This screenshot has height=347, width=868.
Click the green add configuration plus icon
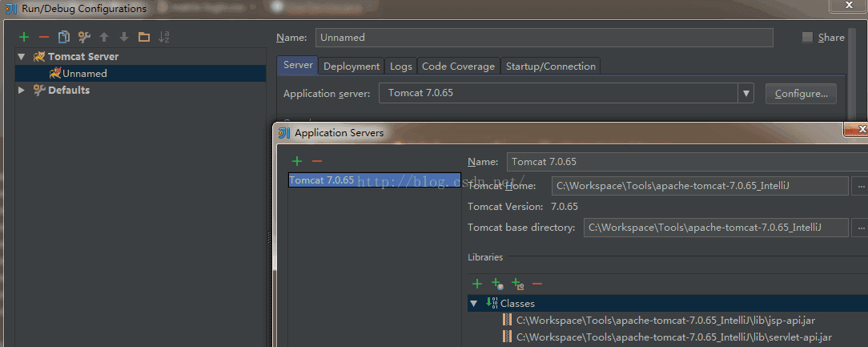(24, 37)
